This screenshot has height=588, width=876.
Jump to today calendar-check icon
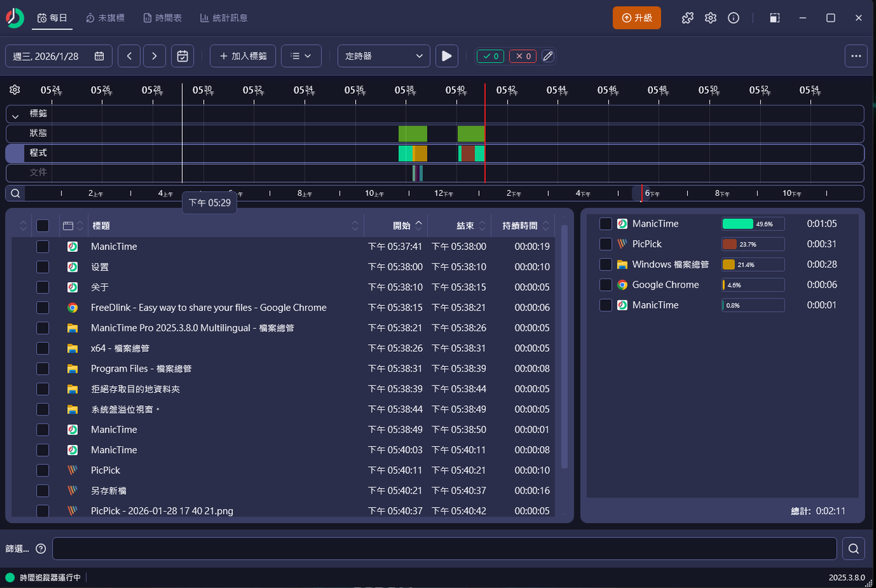(x=183, y=56)
